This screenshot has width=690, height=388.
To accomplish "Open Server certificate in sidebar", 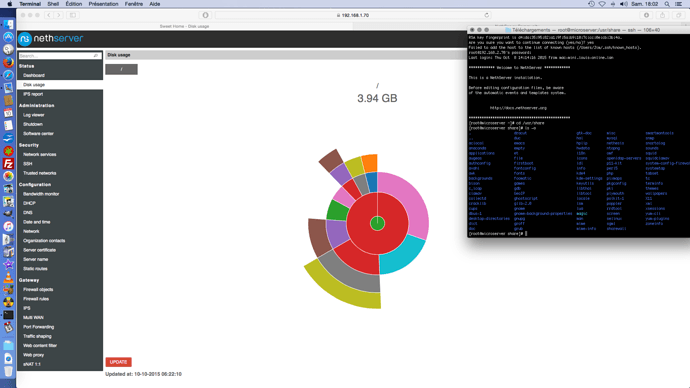I will tap(40, 250).
